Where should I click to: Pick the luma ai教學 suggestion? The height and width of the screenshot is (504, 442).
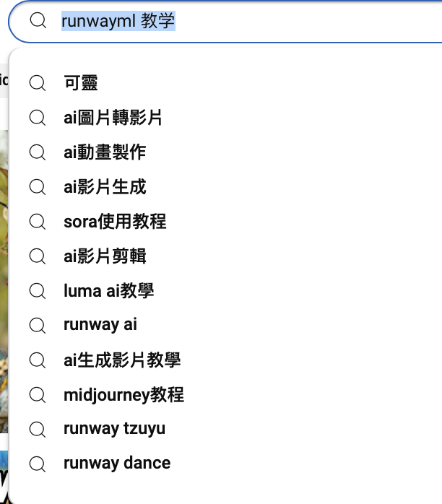pyautogui.click(x=225, y=291)
